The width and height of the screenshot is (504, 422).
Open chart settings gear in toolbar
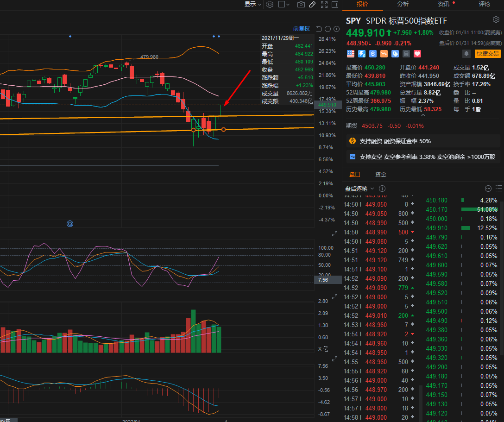pyautogui.click(x=270, y=5)
